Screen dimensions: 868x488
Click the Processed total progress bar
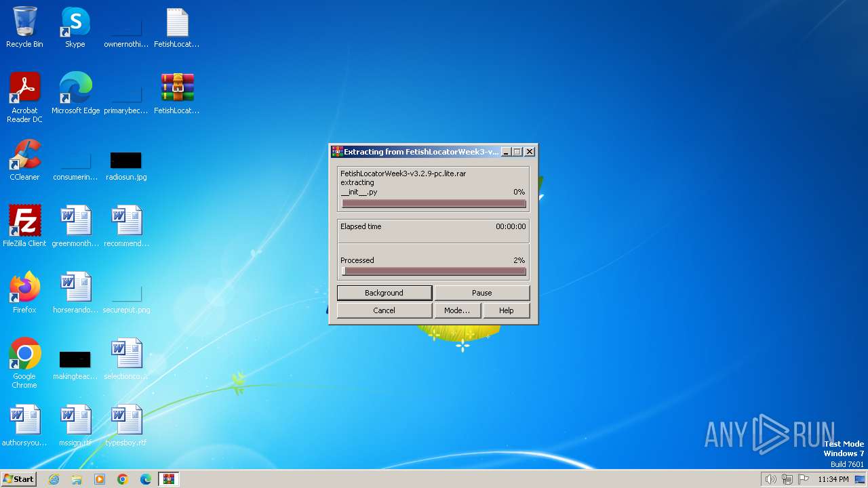point(434,271)
